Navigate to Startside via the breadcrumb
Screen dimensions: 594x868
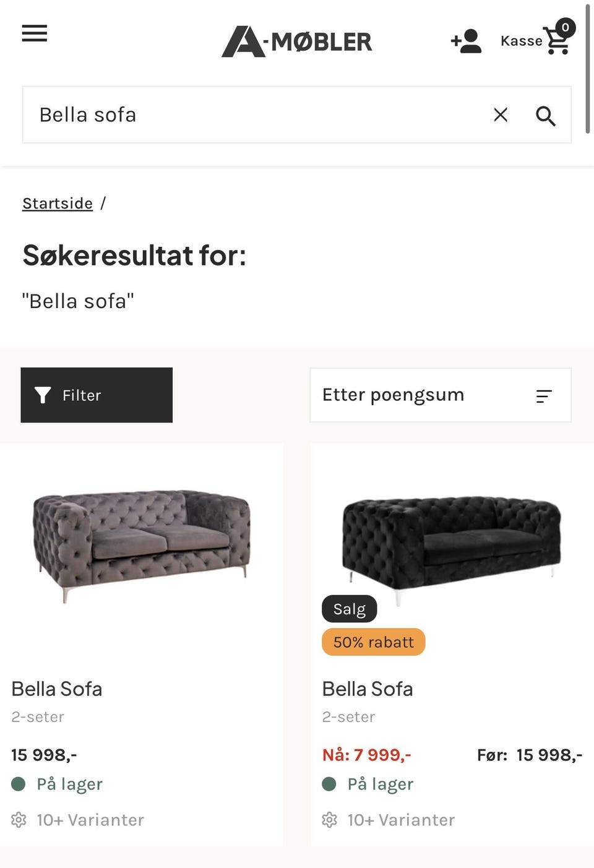[x=57, y=203]
